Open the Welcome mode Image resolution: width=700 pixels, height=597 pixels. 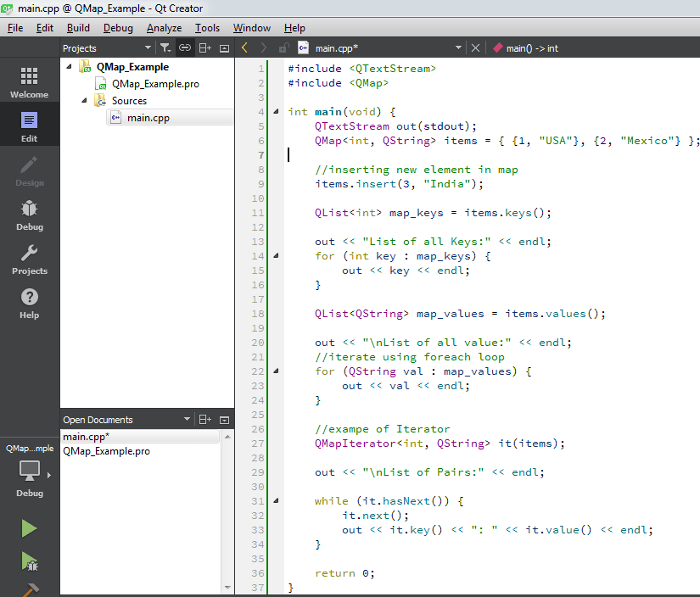pos(29,83)
